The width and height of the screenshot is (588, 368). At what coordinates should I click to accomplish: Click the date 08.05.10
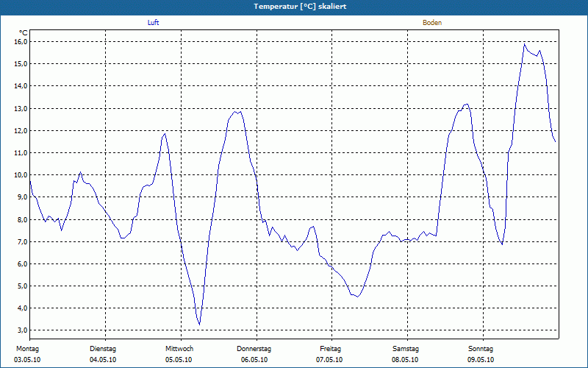(x=405, y=360)
